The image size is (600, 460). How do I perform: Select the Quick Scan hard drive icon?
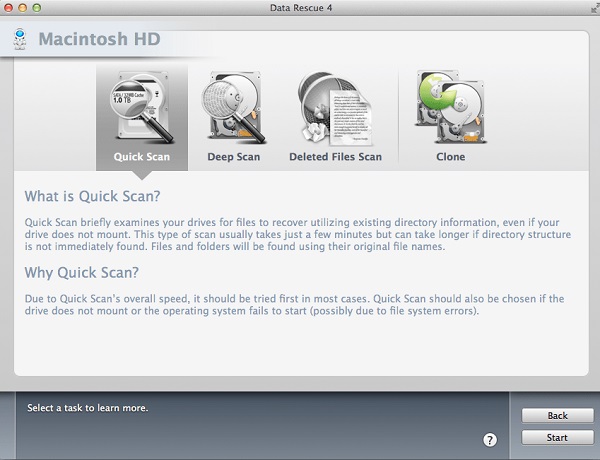point(142,107)
